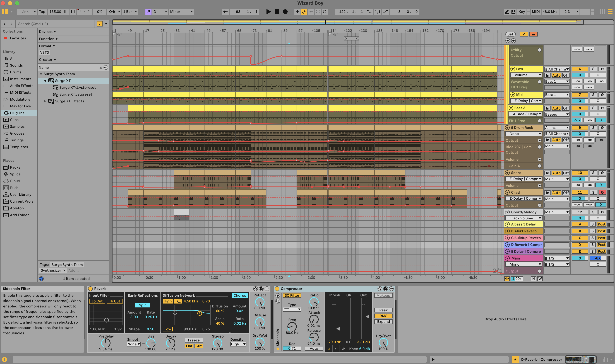Click the Capture MIDI icon

(318, 11)
